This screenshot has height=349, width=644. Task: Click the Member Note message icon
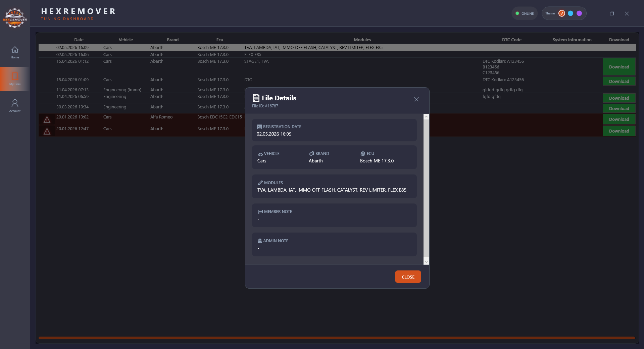point(260,212)
